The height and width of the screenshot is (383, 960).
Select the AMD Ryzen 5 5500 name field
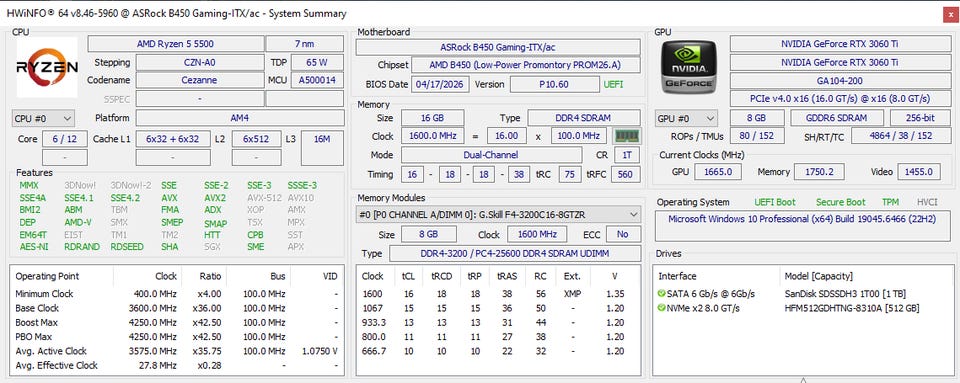pyautogui.click(x=175, y=44)
